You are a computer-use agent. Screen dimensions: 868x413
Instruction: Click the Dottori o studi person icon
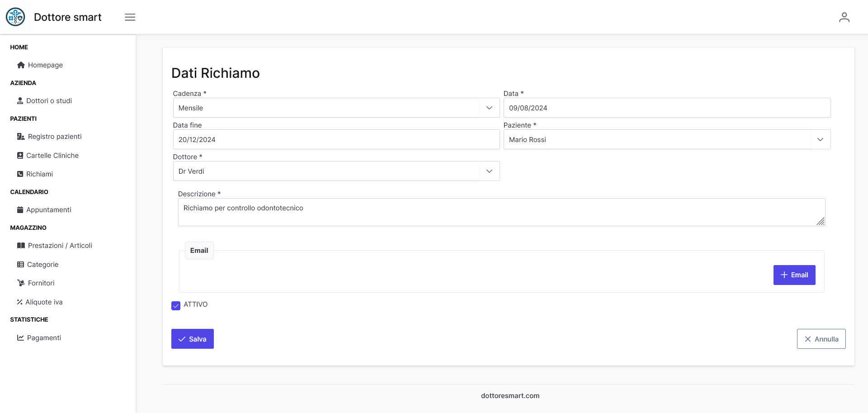tap(20, 101)
